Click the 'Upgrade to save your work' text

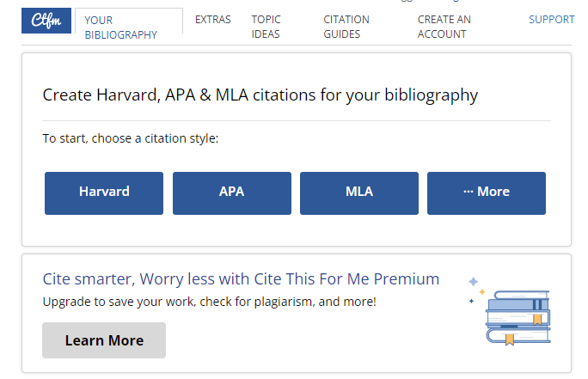[209, 302]
